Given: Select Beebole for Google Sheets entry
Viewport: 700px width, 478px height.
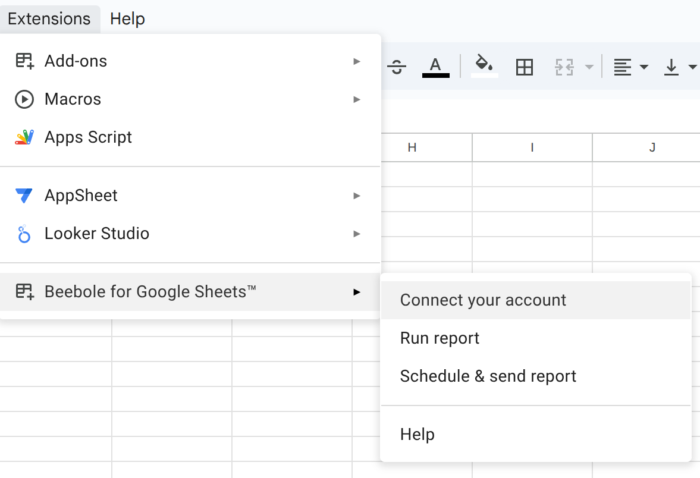Looking at the screenshot, I should 190,292.
